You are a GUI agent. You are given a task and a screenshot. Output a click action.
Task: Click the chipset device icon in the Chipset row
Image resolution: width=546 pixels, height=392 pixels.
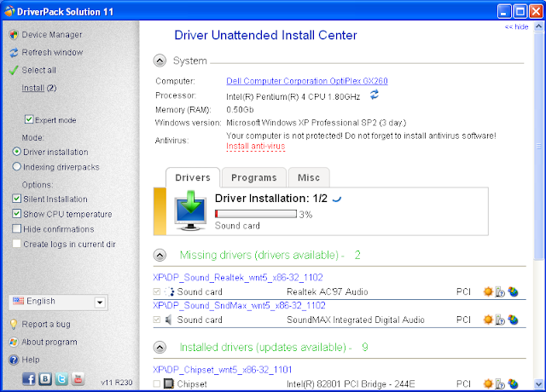click(169, 383)
